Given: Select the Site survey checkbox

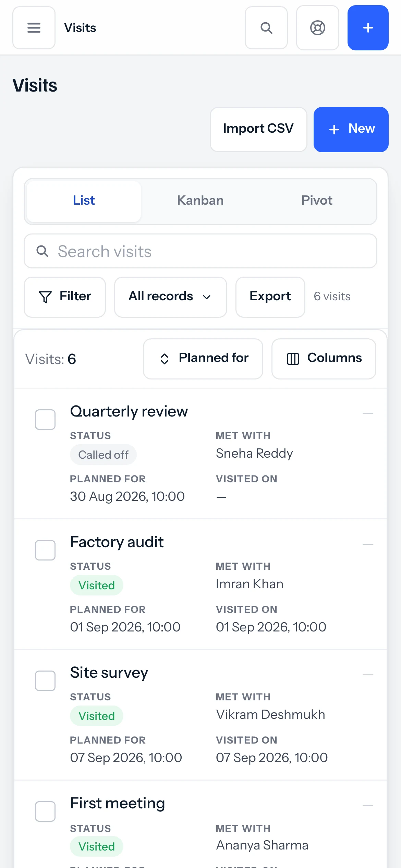Looking at the screenshot, I should pyautogui.click(x=45, y=680).
